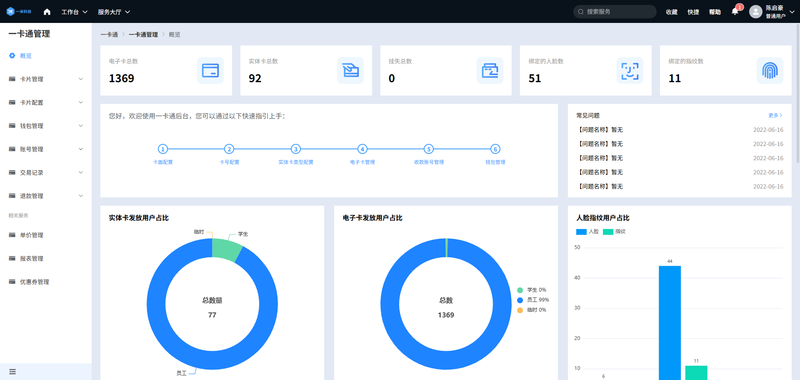Click the 单价管理 sidebar icon
This screenshot has width=800, height=380.
(x=12, y=235)
